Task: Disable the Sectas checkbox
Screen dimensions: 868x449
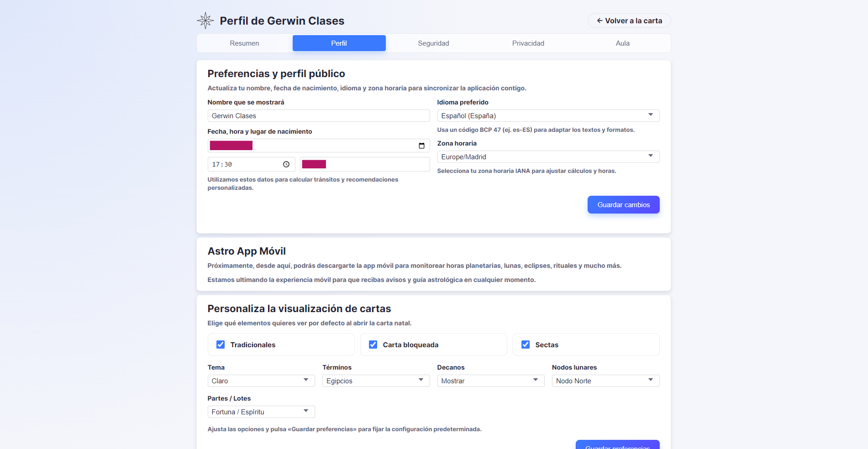Action: click(526, 345)
